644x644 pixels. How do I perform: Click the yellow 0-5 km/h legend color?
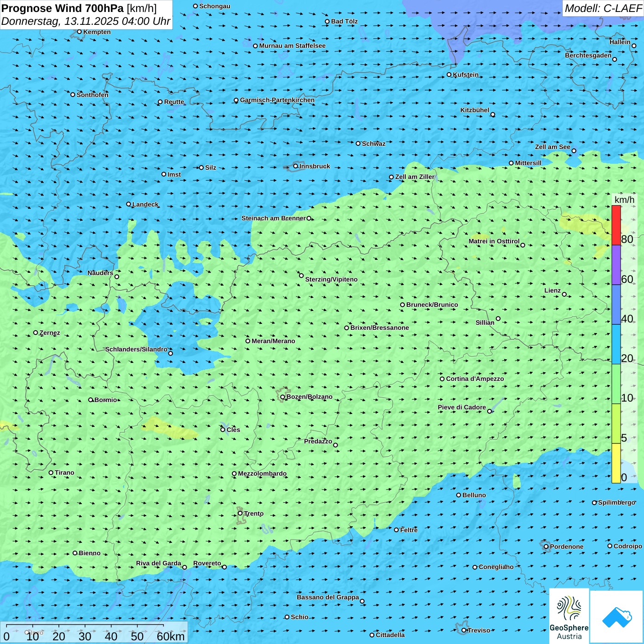tap(616, 463)
